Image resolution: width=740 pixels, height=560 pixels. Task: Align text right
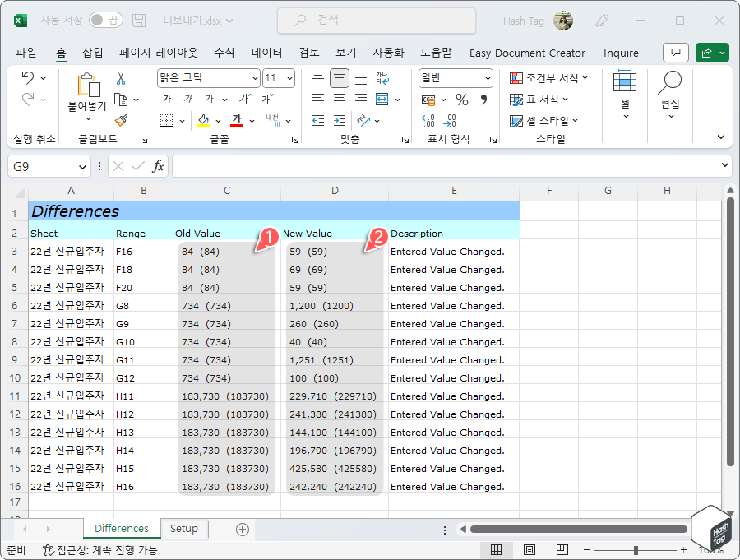click(361, 100)
